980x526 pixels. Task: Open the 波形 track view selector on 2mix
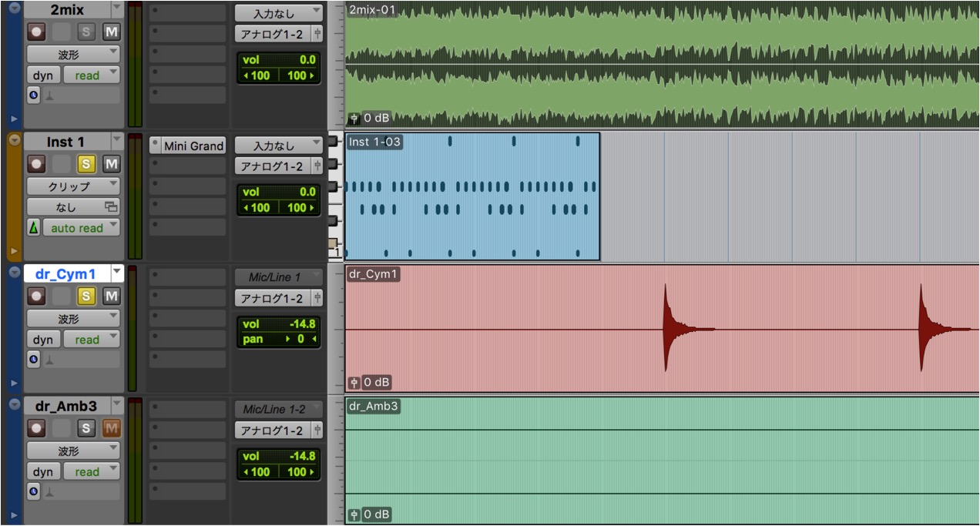click(74, 54)
